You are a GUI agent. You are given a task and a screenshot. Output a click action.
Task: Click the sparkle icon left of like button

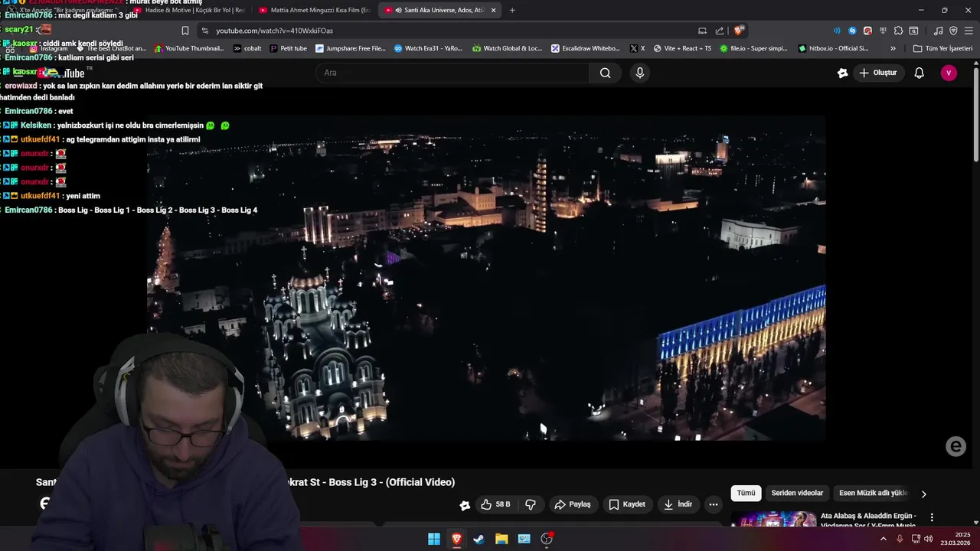[x=465, y=505]
